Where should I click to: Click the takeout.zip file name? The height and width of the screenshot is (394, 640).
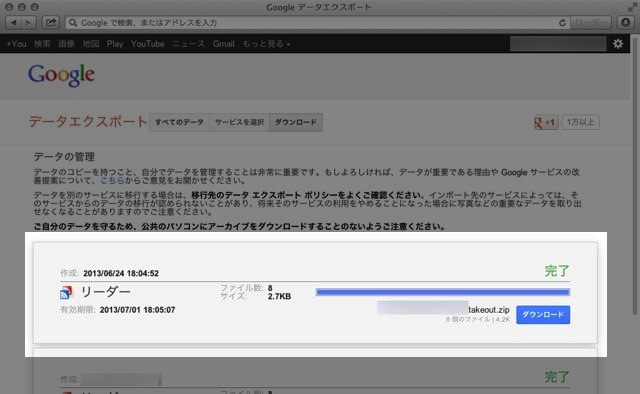(489, 310)
